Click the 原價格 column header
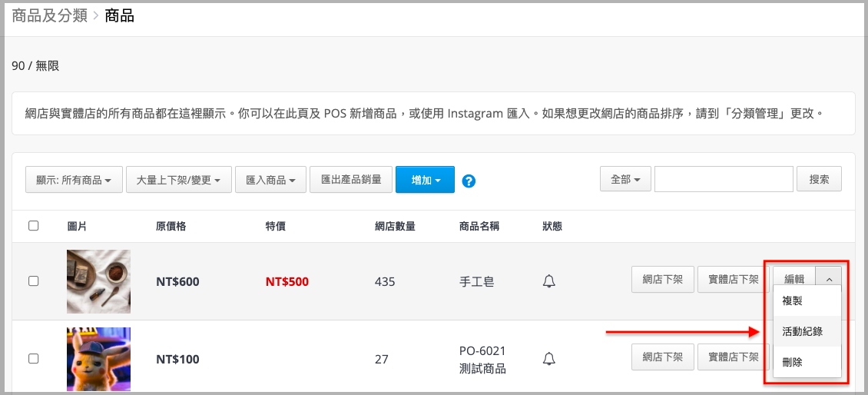Viewport: 868px width, 395px height. coord(171,226)
